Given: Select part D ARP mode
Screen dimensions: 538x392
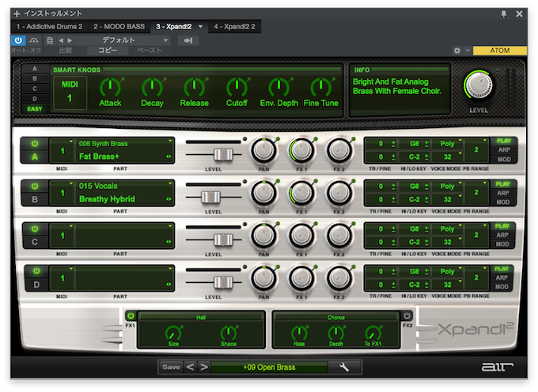Looking at the screenshot, I should point(502,277).
